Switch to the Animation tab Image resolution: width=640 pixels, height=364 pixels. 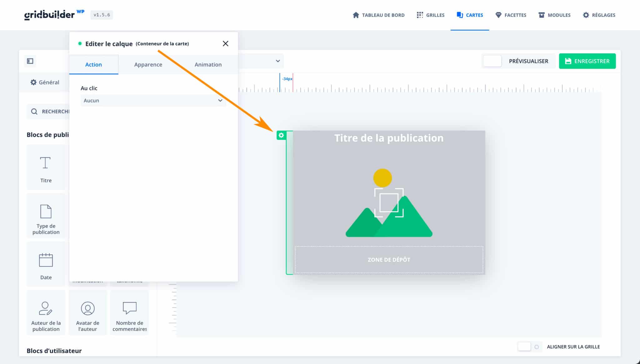coord(208,65)
